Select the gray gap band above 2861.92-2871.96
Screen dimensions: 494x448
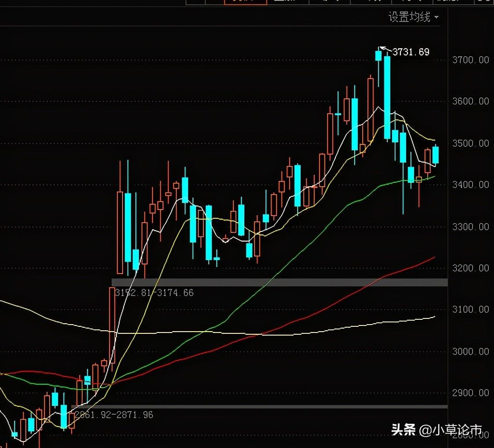coord(260,407)
